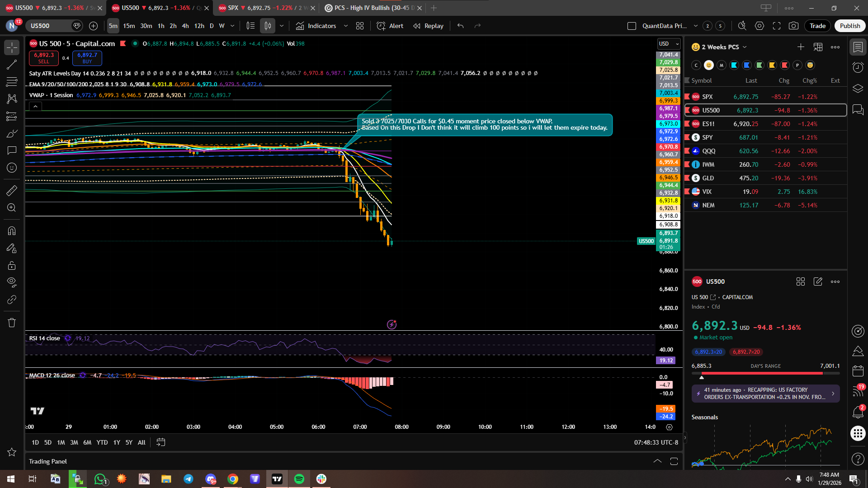Image resolution: width=868 pixels, height=488 pixels.
Task: Click the Publish button
Action: (x=849, y=26)
